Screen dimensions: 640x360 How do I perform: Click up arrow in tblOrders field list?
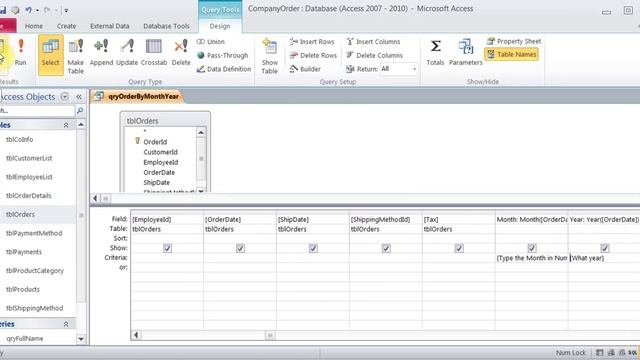201,132
